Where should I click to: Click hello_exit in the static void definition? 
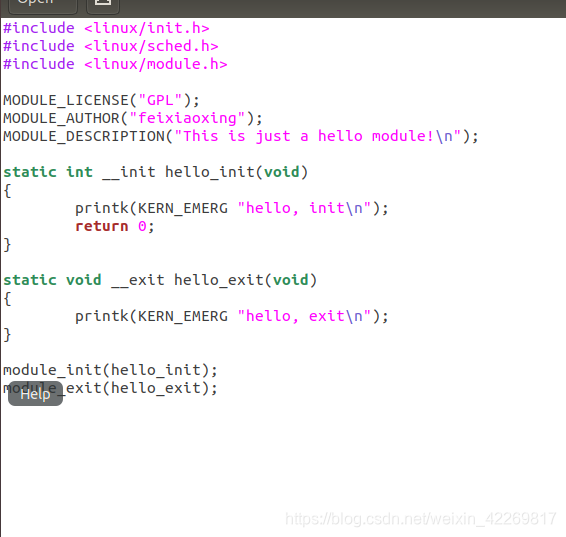[219, 280]
